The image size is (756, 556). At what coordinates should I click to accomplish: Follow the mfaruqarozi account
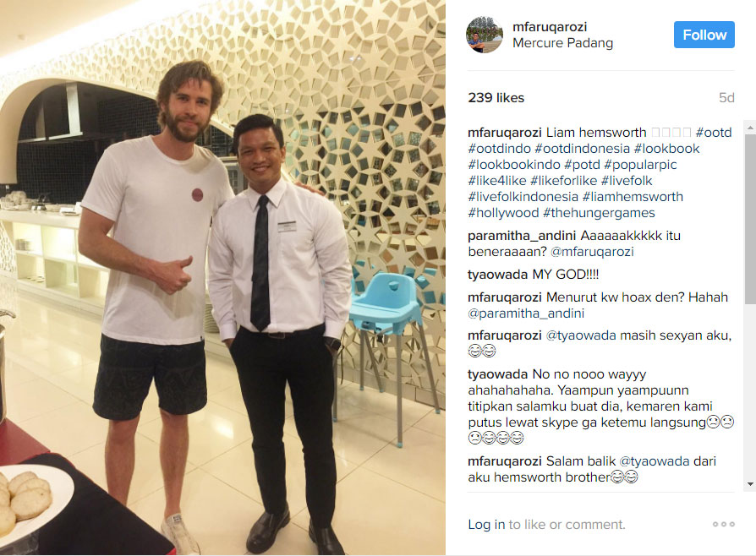point(704,35)
